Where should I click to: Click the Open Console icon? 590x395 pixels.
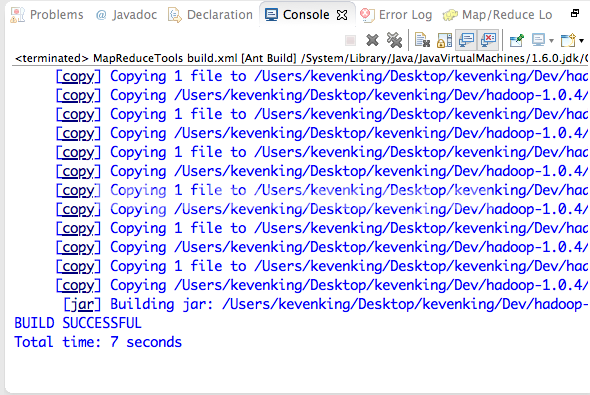point(568,40)
